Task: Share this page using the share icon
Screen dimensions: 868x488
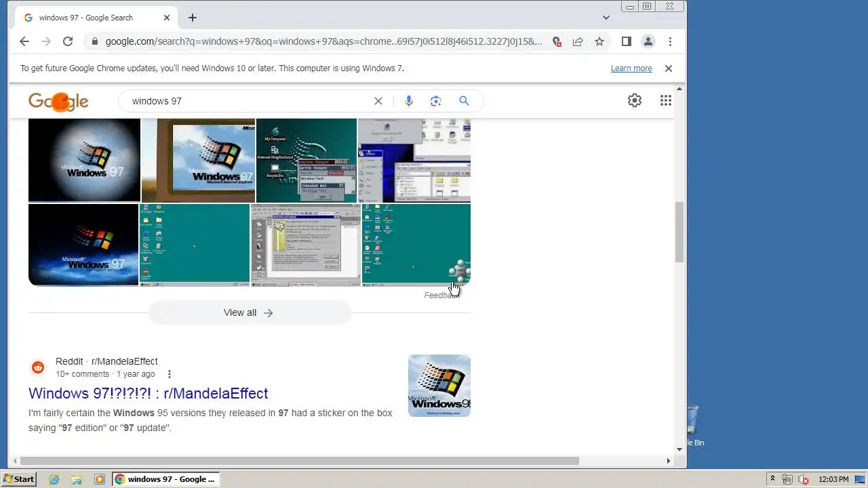Action: pyautogui.click(x=578, y=41)
